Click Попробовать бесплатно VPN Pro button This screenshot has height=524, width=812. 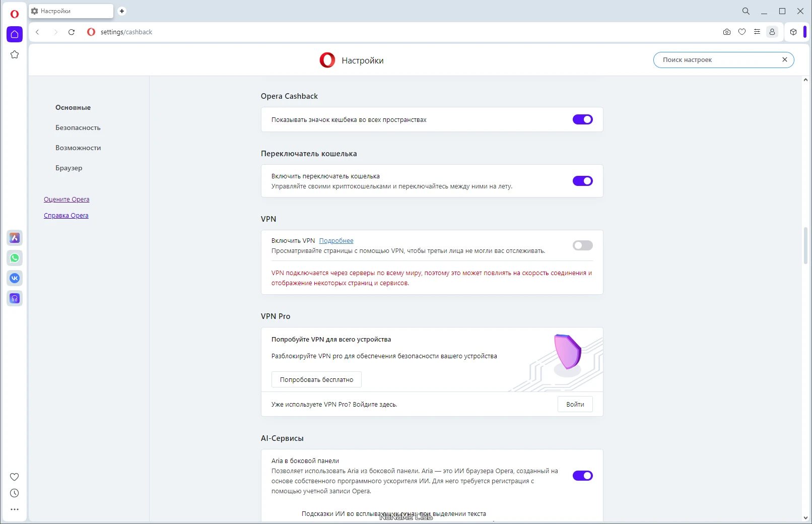[316, 379]
